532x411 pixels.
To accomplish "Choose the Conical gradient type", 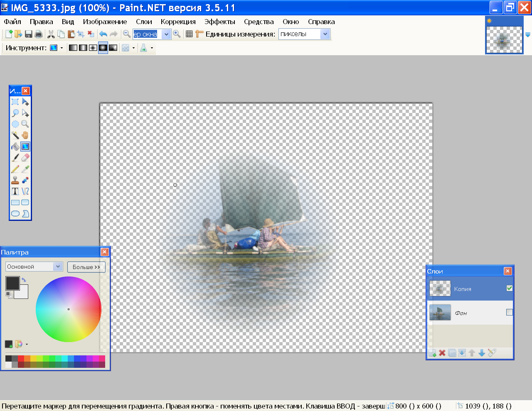I will tap(113, 48).
